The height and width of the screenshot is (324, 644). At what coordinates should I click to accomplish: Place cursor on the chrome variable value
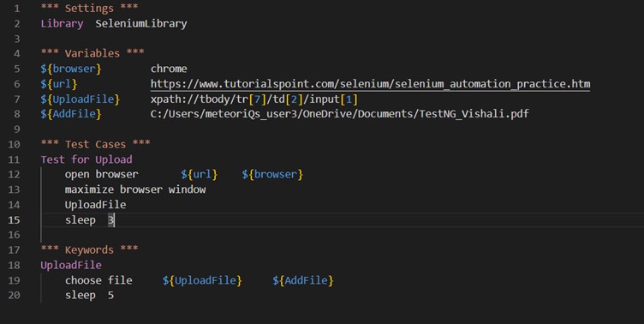169,69
